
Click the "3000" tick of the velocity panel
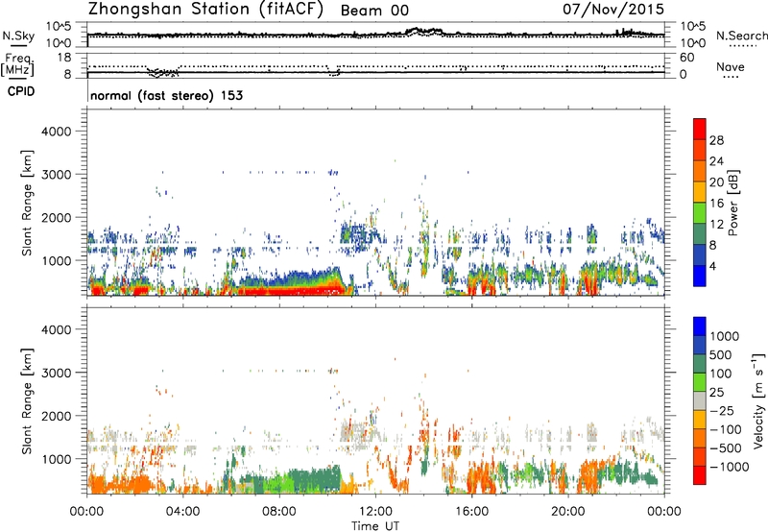[57, 373]
